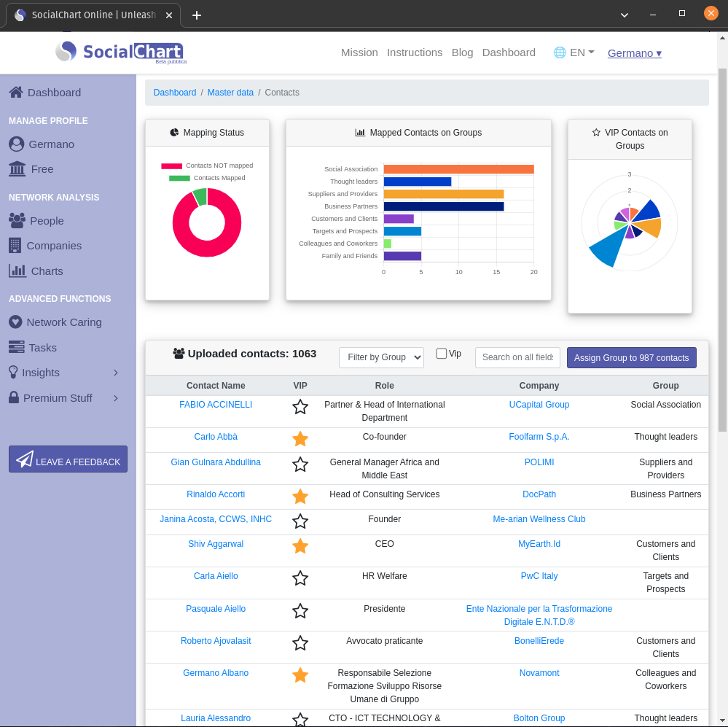
Task: Toggle VIP star for Shiv Aggarwal
Action: pos(300,546)
